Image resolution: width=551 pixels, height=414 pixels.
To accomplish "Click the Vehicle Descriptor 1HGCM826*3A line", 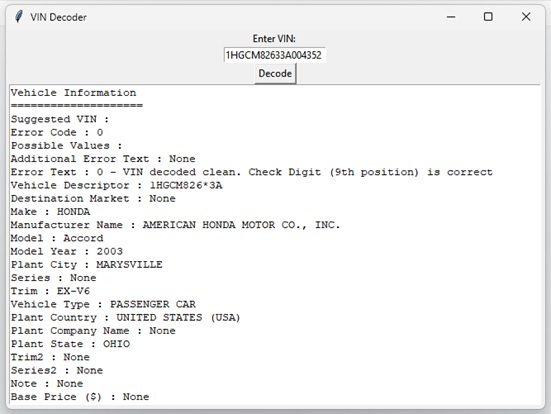I will pos(116,185).
